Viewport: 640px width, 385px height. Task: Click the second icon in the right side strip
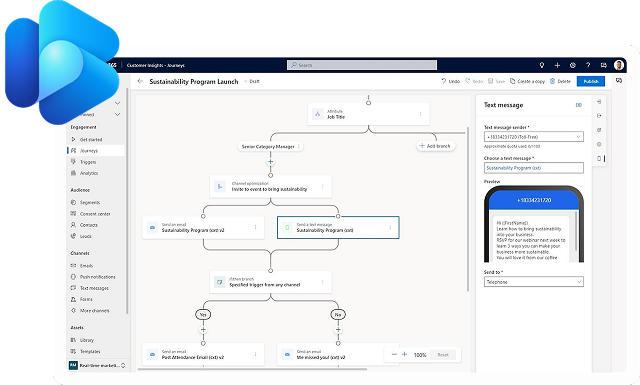point(599,116)
